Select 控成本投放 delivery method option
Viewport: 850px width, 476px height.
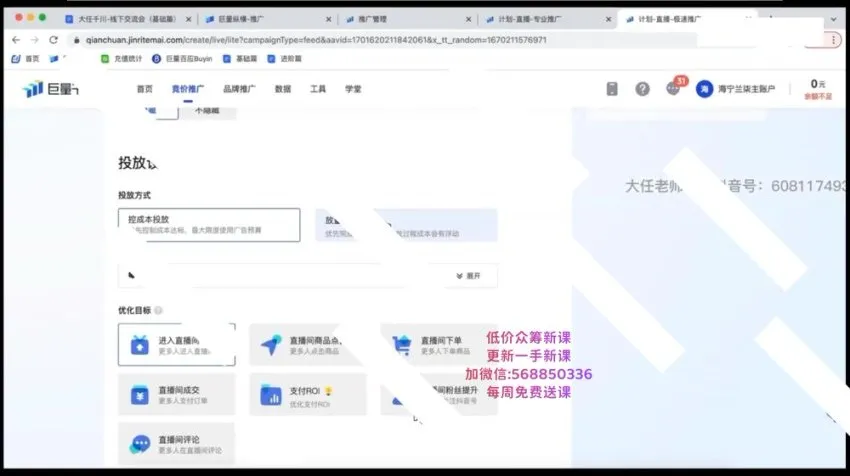coord(208,225)
